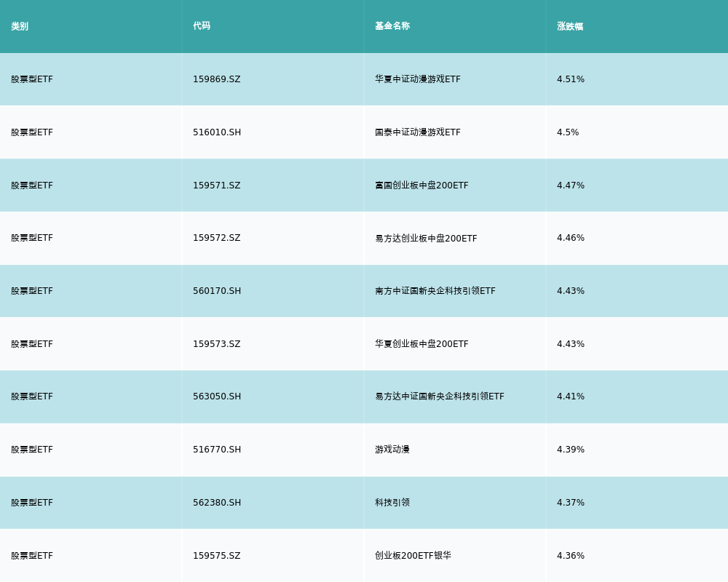Select code 562380.SH
728x582 pixels.
217,503
